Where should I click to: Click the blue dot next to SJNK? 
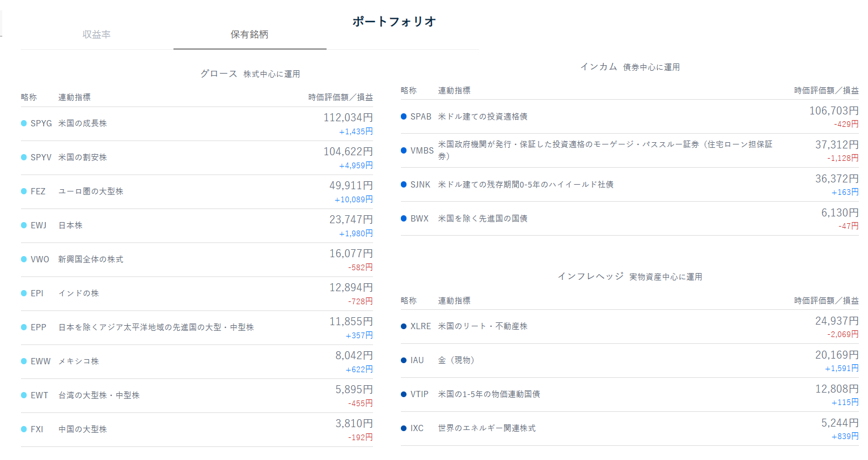[x=404, y=184]
